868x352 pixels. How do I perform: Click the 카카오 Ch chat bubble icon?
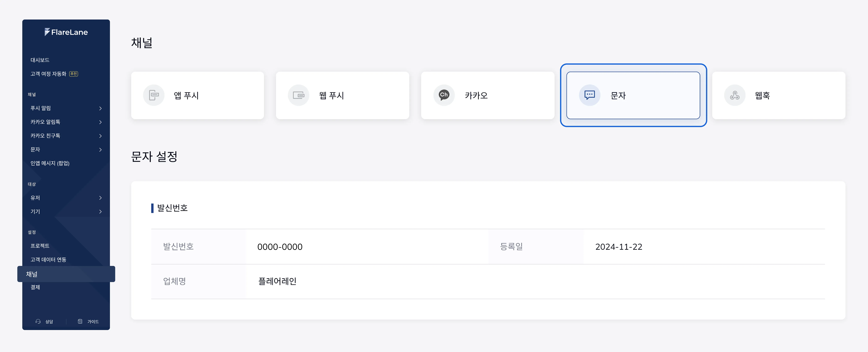coord(444,95)
